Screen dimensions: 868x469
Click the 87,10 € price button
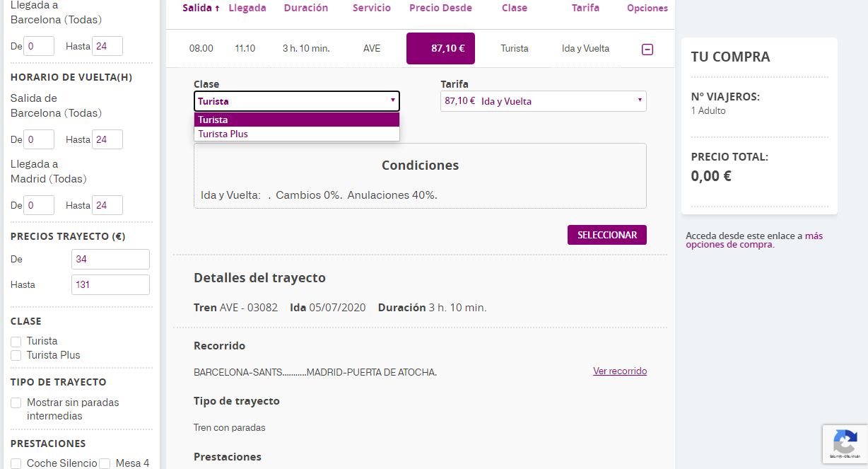(x=440, y=49)
